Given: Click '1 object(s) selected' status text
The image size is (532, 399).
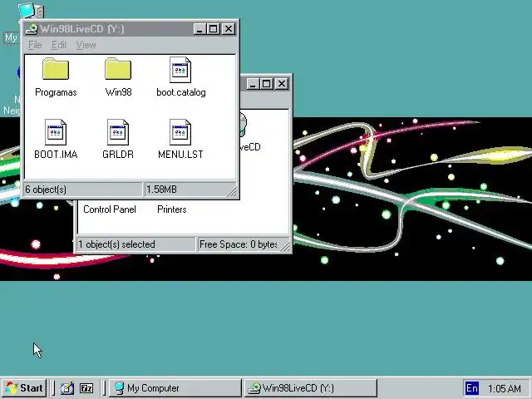Looking at the screenshot, I should point(116,244).
